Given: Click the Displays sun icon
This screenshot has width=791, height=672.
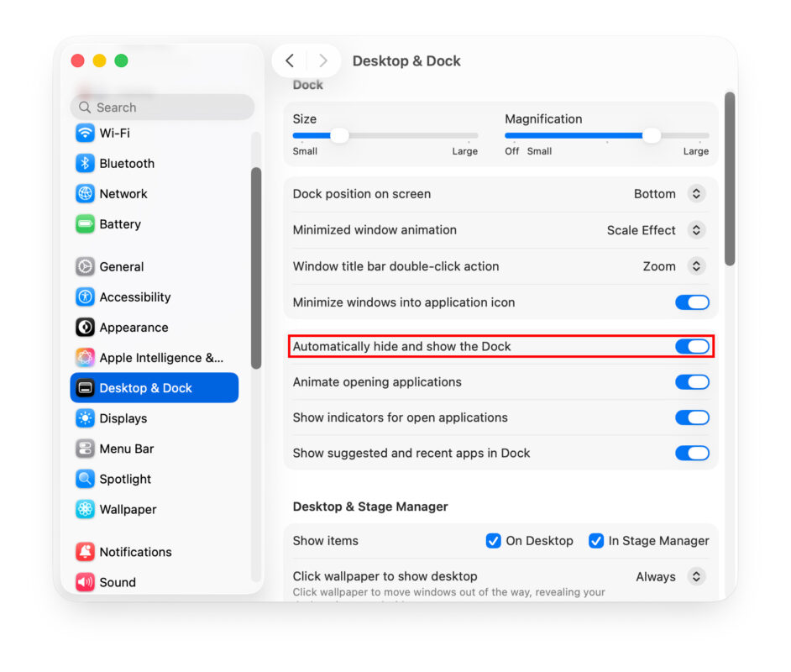Looking at the screenshot, I should coord(85,418).
